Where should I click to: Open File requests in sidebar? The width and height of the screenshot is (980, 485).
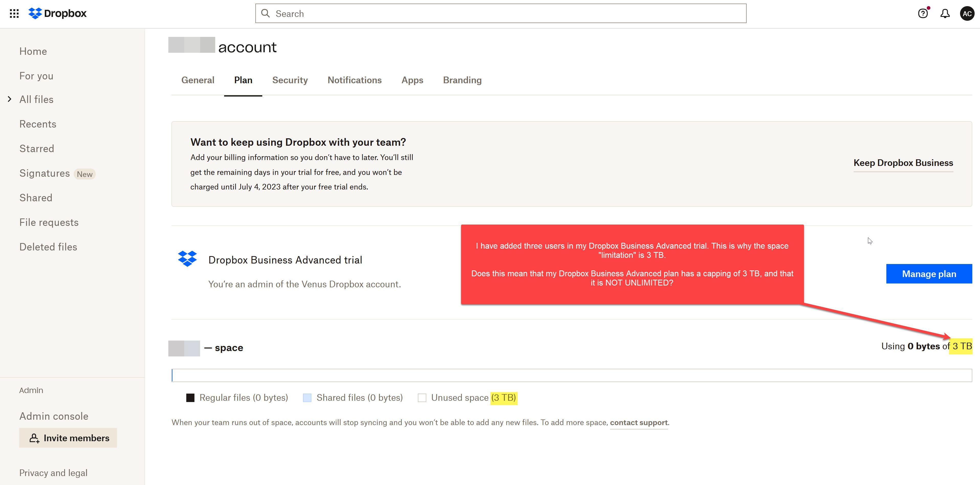(x=49, y=222)
